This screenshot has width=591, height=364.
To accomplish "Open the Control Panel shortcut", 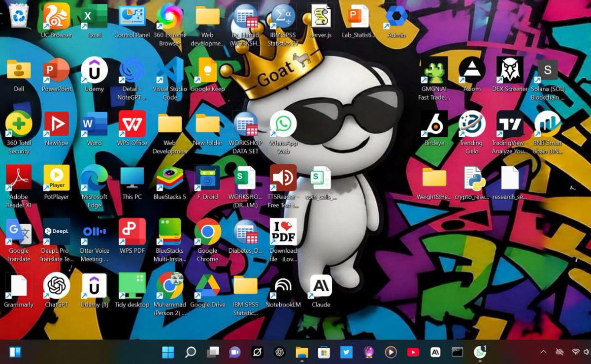I will [132, 16].
